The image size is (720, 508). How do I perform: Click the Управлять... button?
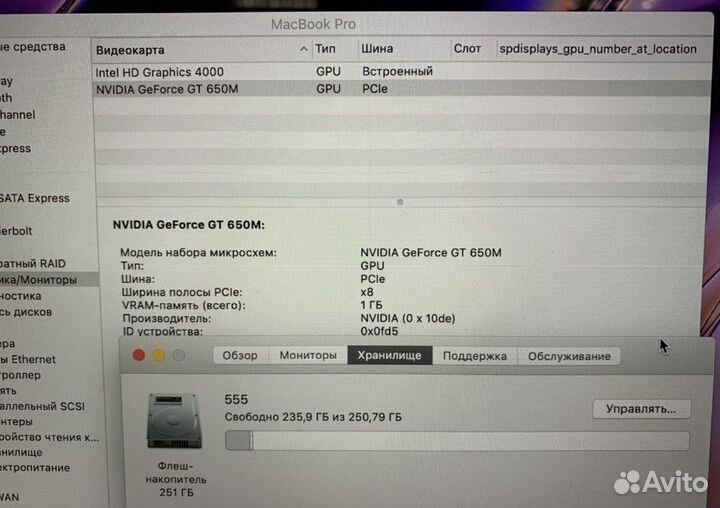641,409
